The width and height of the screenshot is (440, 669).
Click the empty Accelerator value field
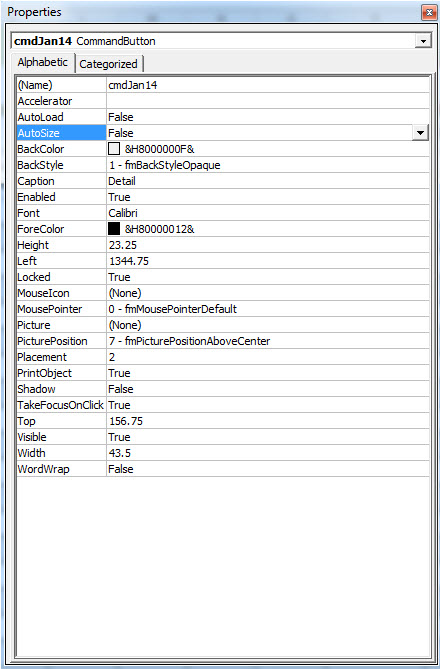click(268, 101)
